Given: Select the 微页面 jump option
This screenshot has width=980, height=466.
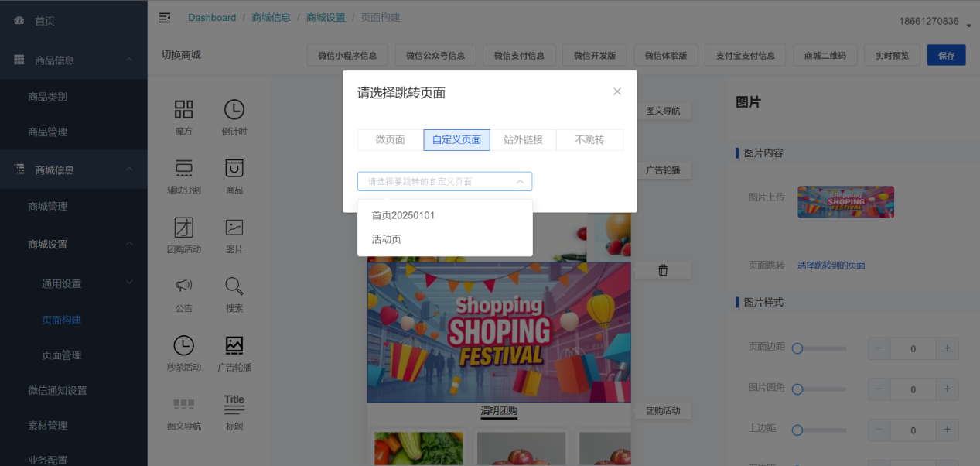Looking at the screenshot, I should click(390, 140).
